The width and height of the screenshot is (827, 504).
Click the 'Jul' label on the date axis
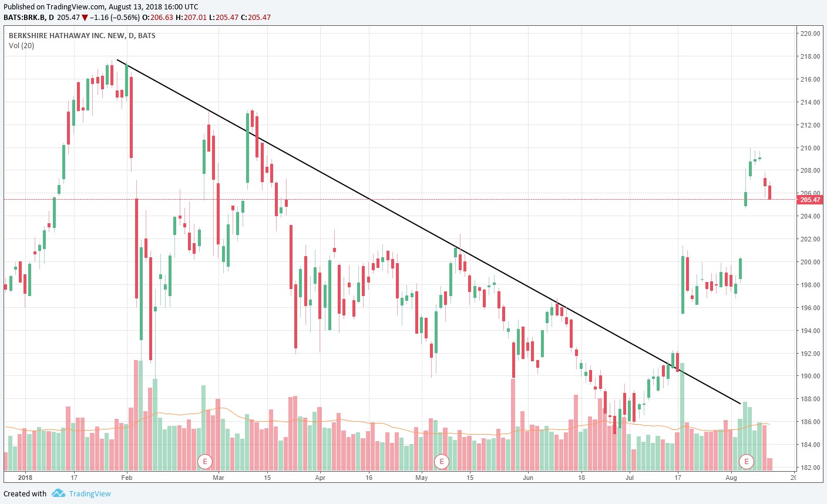click(x=630, y=478)
